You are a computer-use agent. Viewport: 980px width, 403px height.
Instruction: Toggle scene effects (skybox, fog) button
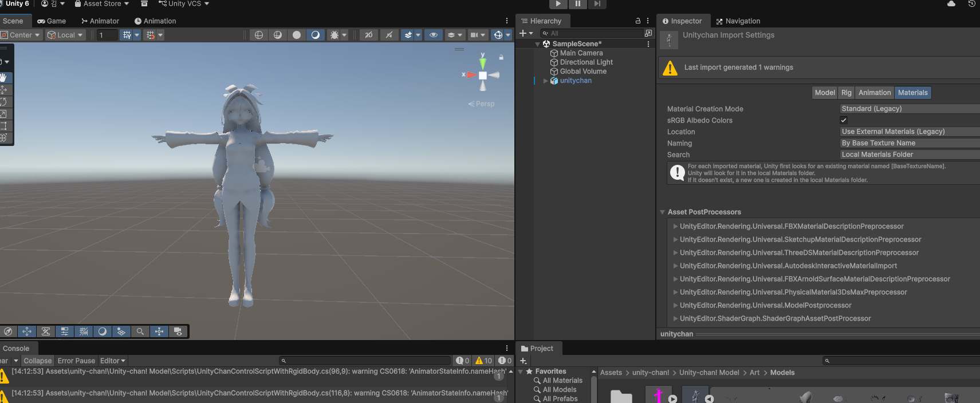point(408,35)
